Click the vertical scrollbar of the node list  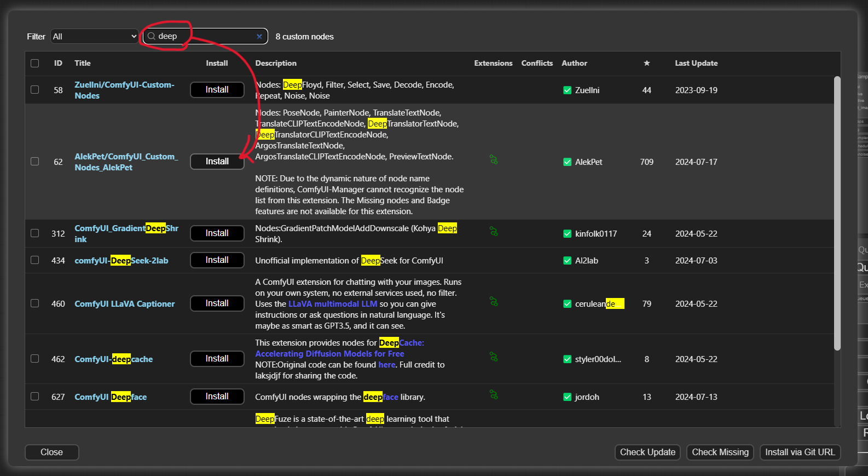837,214
